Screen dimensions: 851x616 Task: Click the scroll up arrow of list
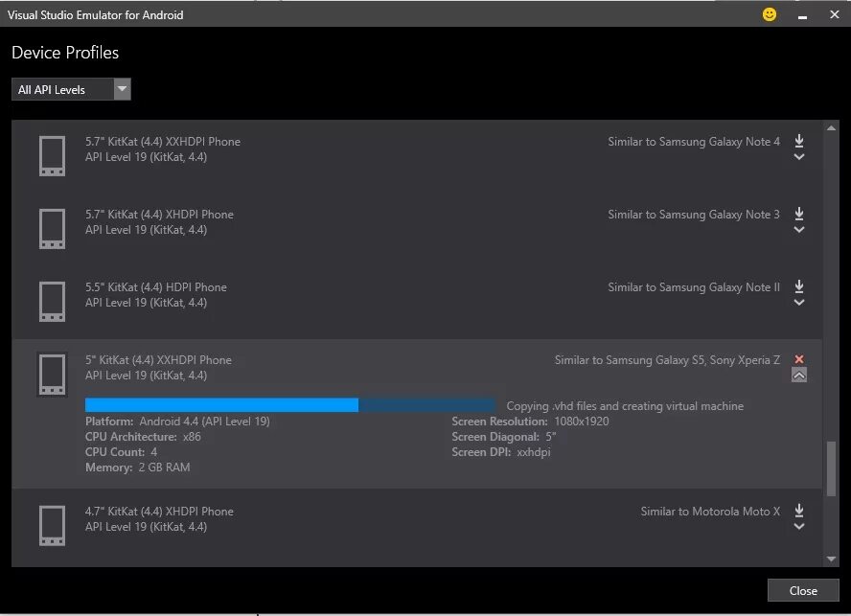point(831,128)
